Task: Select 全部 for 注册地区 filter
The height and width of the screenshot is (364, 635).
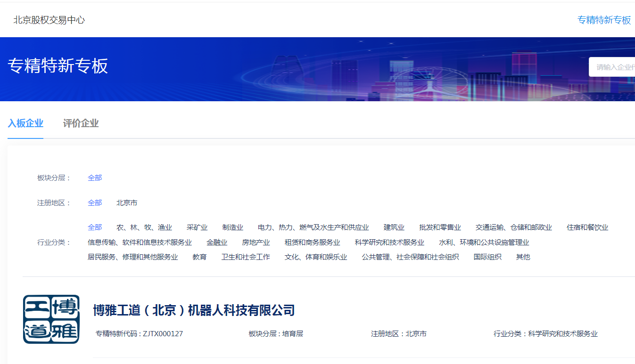Action: [x=95, y=203]
